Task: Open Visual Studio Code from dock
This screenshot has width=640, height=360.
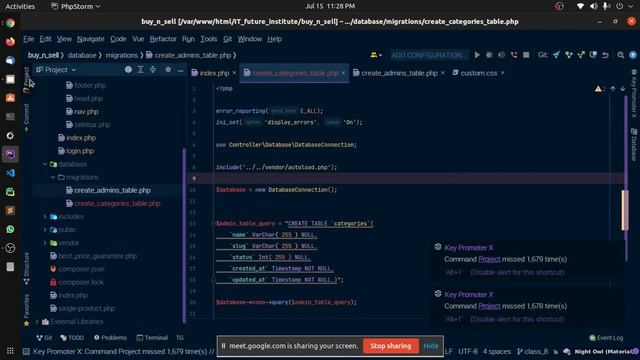Action: pos(10,173)
